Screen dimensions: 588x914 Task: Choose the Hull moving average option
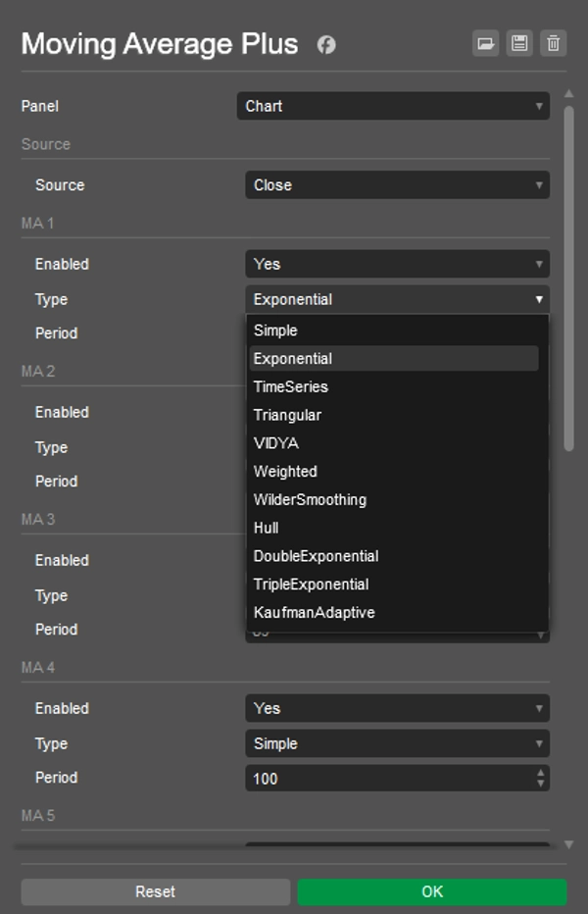[x=267, y=528]
